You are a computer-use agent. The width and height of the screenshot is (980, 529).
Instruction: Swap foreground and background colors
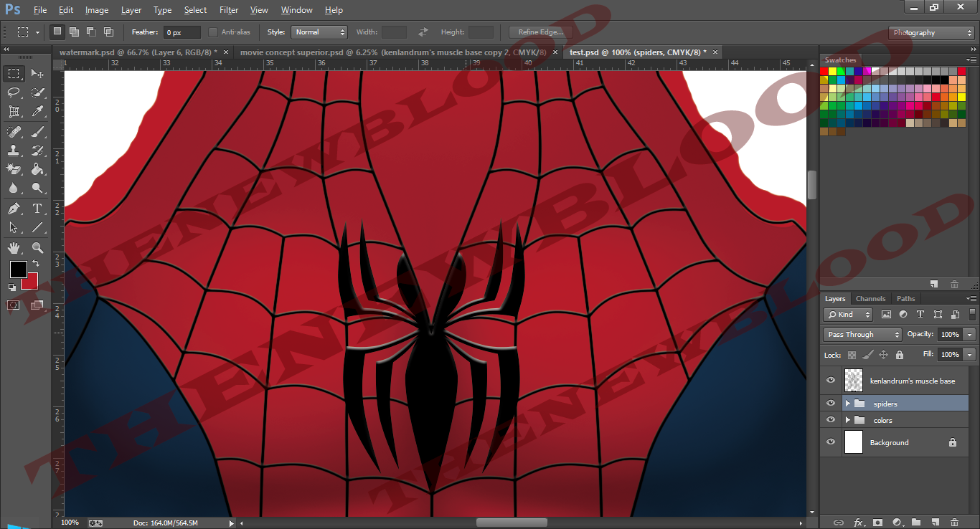(36, 264)
